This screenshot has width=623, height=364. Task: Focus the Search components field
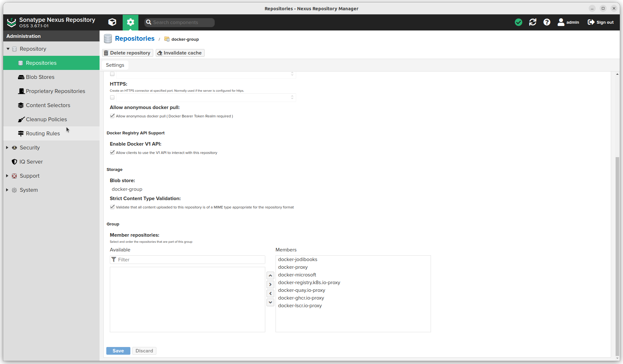pos(179,22)
